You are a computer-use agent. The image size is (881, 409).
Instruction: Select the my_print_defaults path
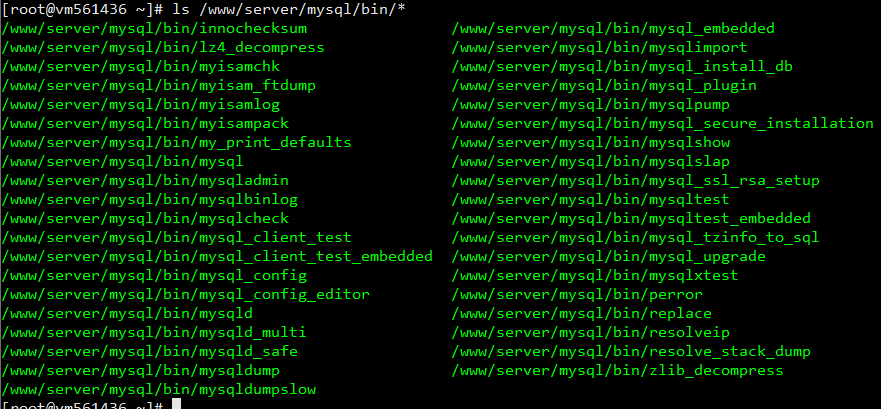tap(176, 142)
